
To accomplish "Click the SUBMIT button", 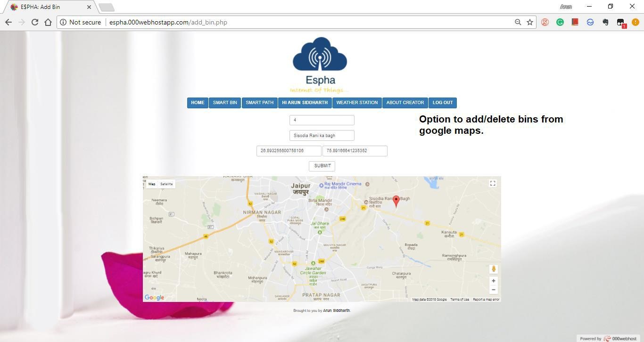I will click(322, 166).
